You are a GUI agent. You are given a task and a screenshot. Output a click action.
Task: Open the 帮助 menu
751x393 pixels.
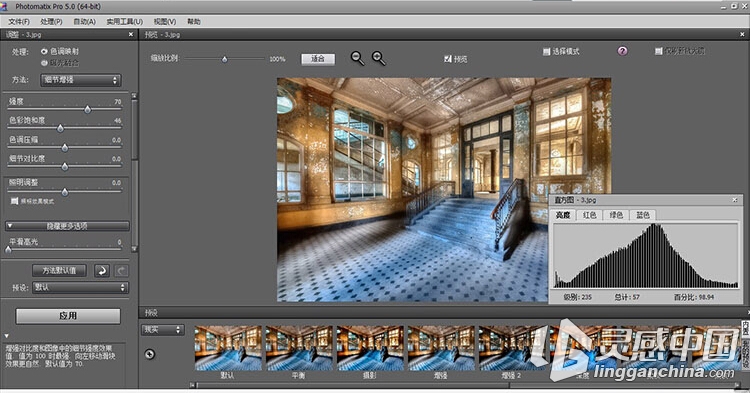[x=193, y=22]
